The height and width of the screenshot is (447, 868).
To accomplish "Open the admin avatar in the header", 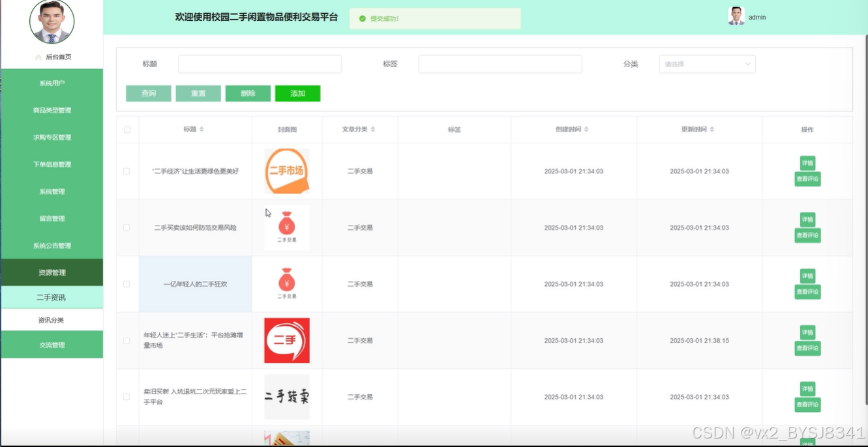I will [736, 16].
